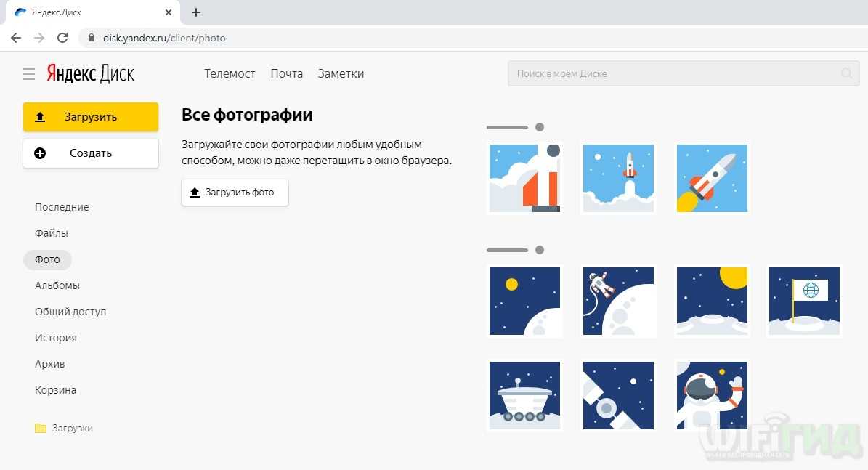
Task: Open Почта in the top navigation
Action: 286,73
